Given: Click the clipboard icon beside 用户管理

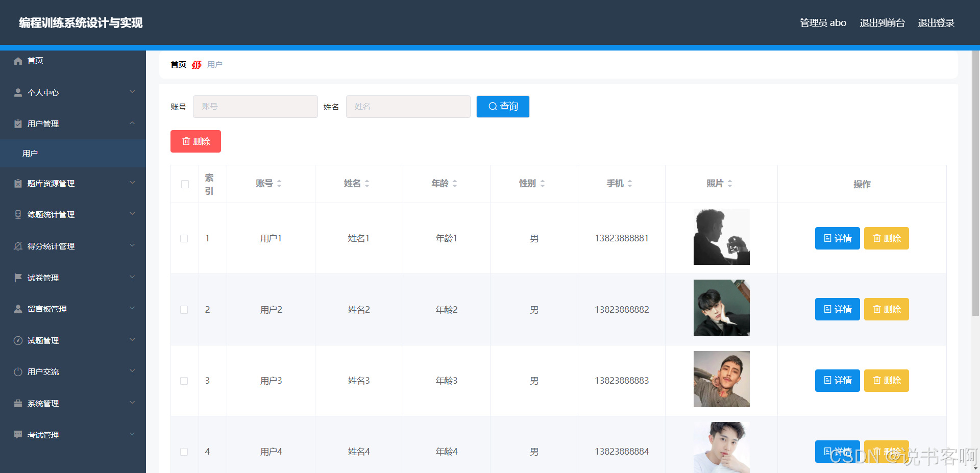Looking at the screenshot, I should tap(18, 123).
